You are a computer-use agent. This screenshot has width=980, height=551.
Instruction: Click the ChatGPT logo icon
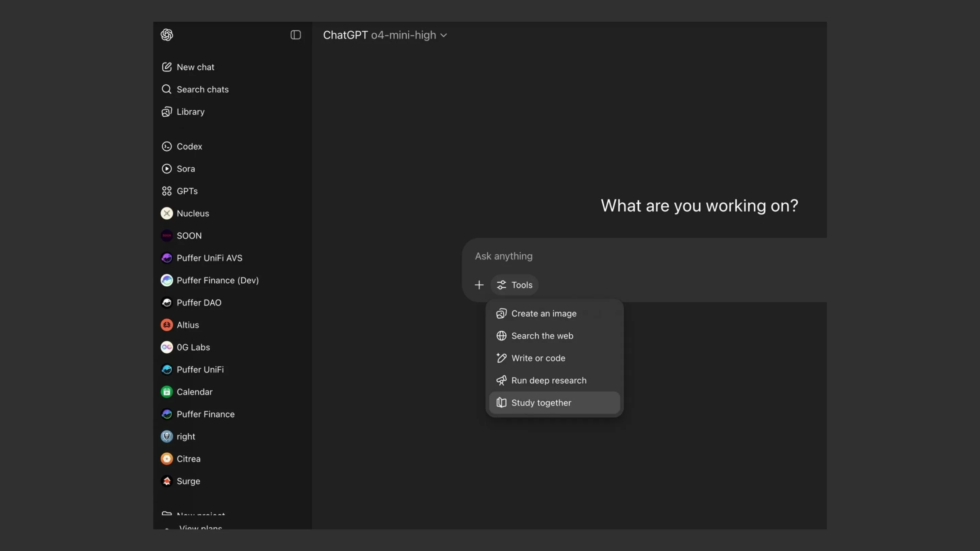coord(167,35)
